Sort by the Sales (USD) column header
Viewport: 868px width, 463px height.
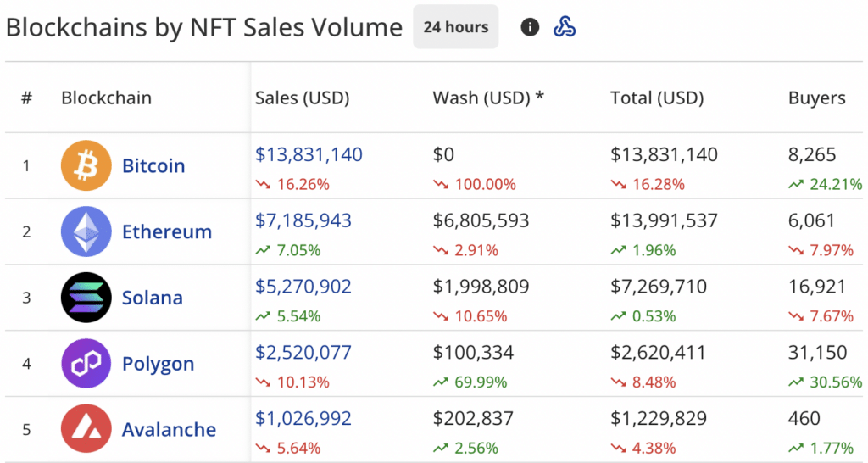(x=303, y=98)
